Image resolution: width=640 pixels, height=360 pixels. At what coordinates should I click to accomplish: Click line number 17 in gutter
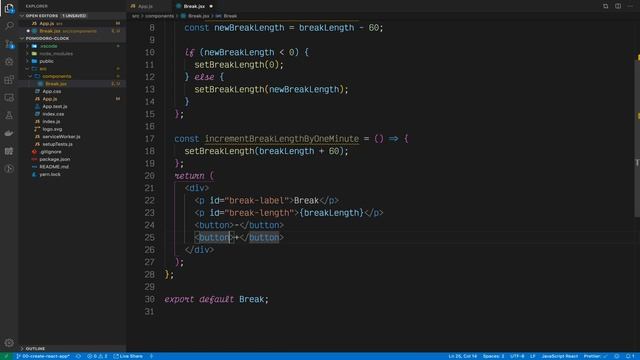tap(149, 139)
